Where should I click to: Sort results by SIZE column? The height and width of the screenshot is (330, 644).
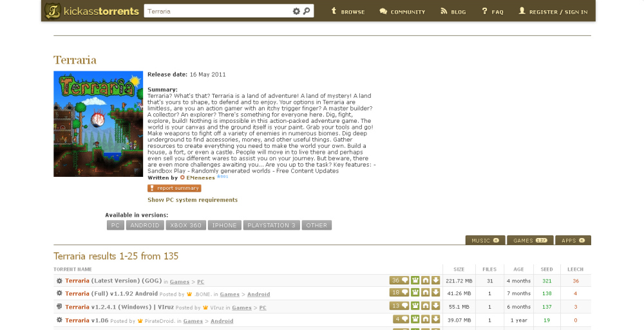pos(459,270)
